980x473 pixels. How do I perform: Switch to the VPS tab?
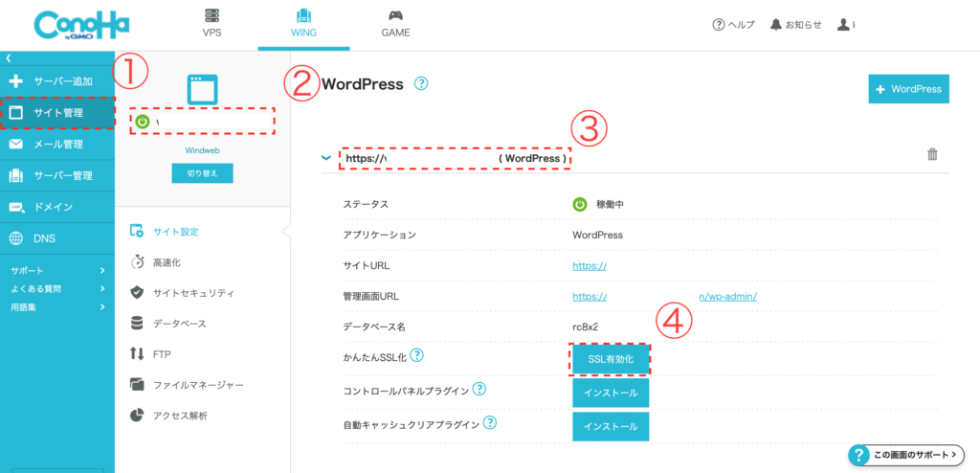coord(212,24)
